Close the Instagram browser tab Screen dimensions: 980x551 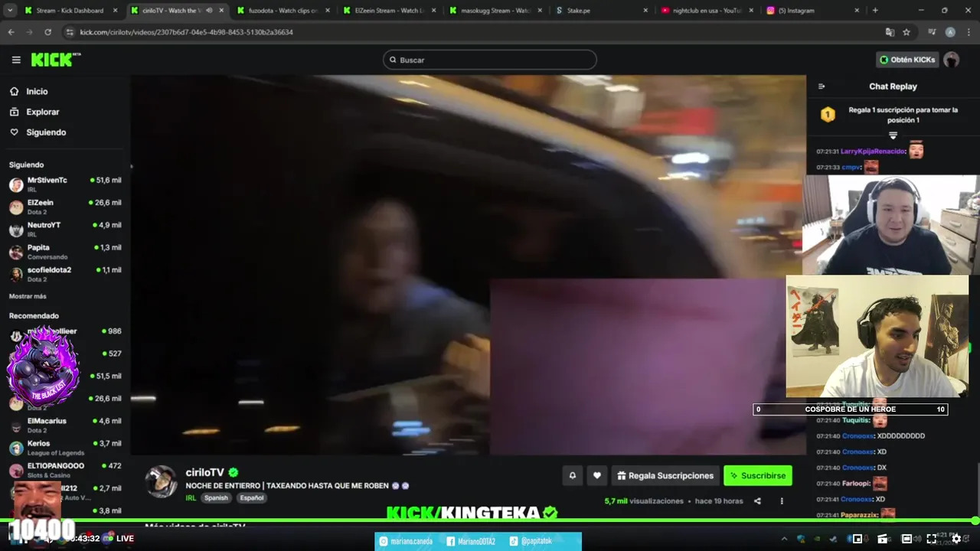857,11
